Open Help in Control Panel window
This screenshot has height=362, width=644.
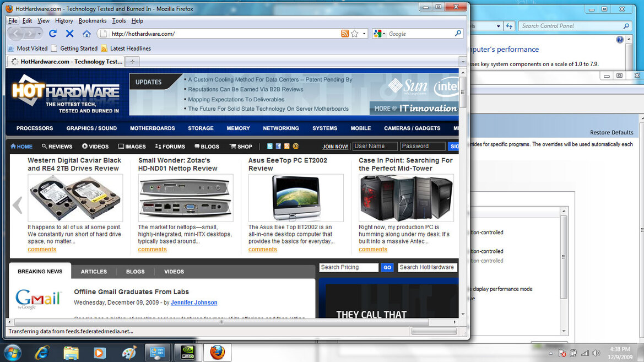point(620,40)
